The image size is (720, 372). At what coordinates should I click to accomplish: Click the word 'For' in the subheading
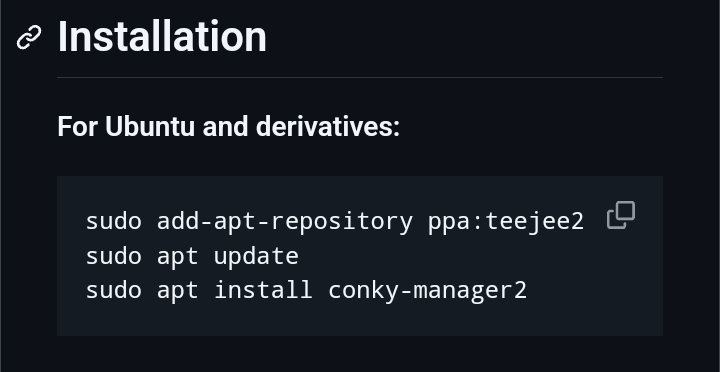point(78,126)
